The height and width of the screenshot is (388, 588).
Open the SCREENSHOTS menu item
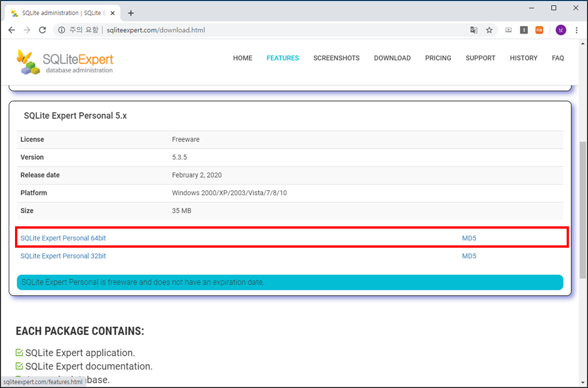(336, 58)
